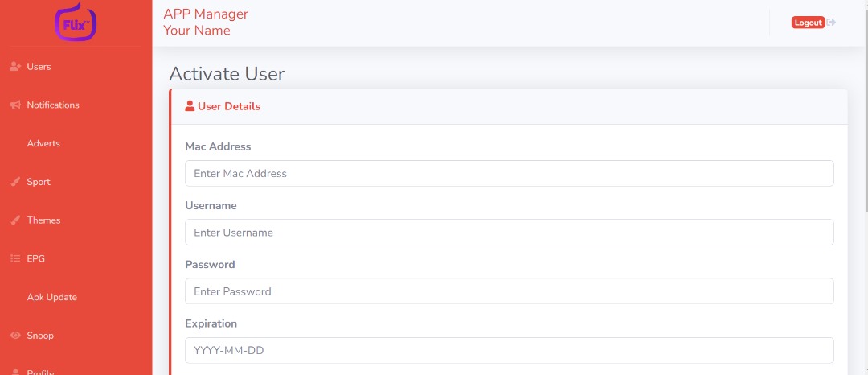The height and width of the screenshot is (375, 868).
Task: Click the sign-out arrow icon beside Logout
Action: click(x=831, y=23)
